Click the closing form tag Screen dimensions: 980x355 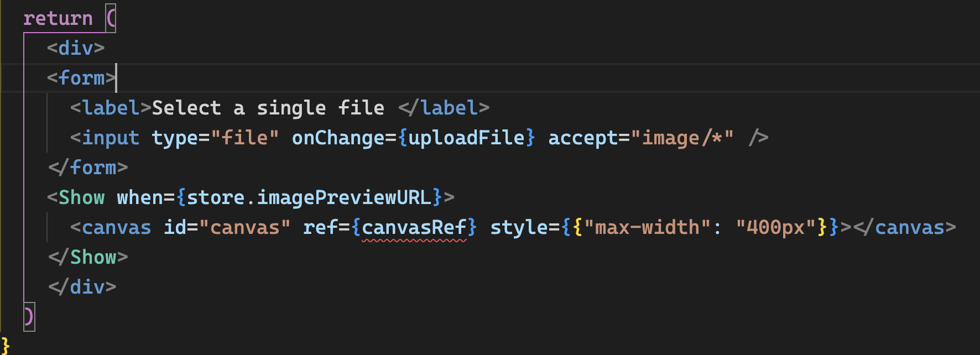[88, 168]
